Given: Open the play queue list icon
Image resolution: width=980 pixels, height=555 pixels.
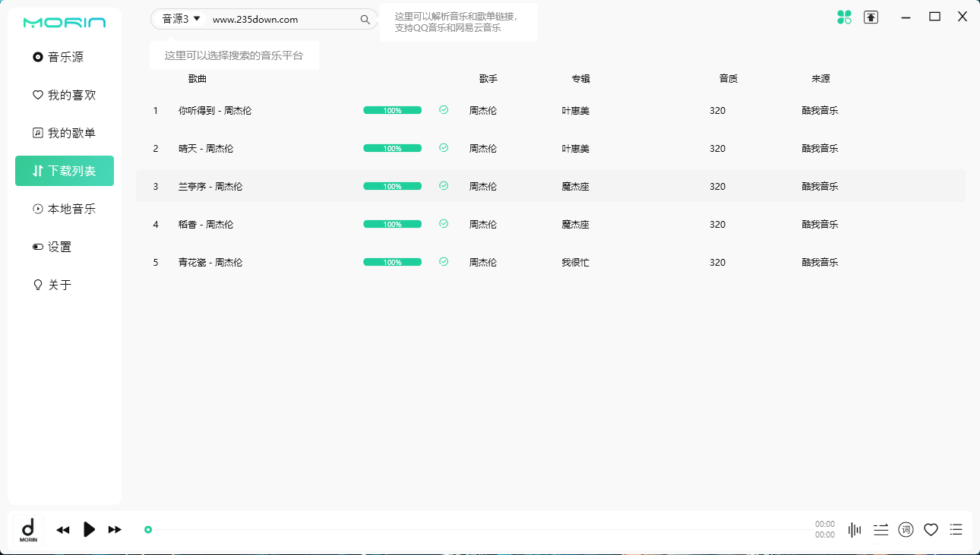Looking at the screenshot, I should tap(956, 530).
